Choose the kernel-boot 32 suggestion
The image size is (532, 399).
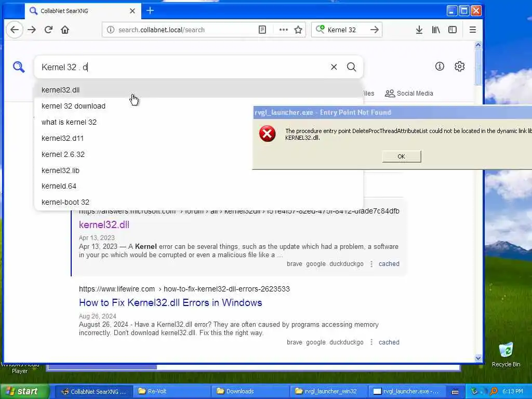pos(198,202)
